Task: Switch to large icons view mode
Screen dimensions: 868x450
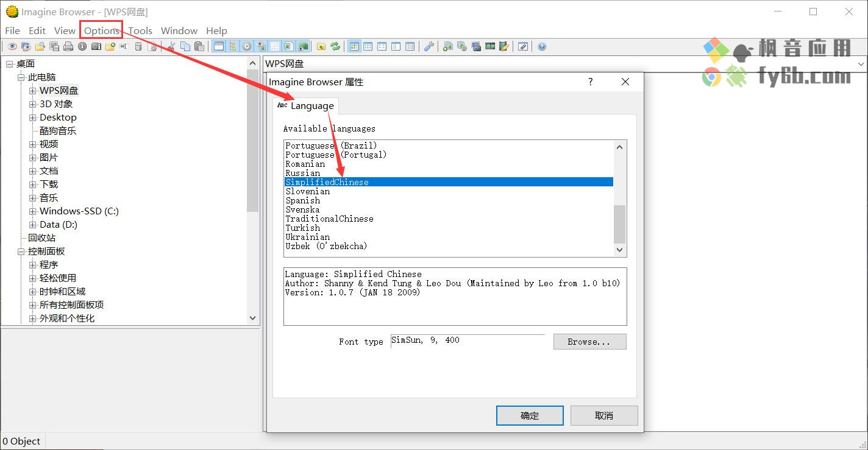Action: click(368, 46)
